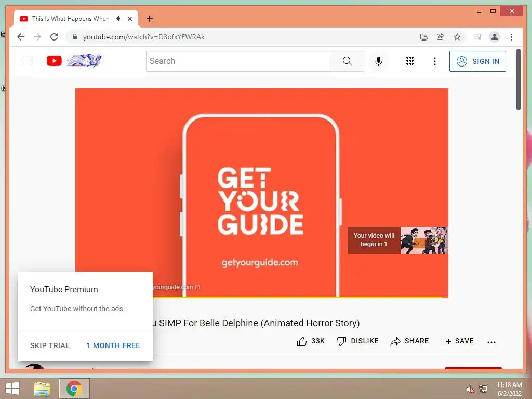Open the yourguide.com ad link
Viewport: 532px width, 399px height.
176,287
